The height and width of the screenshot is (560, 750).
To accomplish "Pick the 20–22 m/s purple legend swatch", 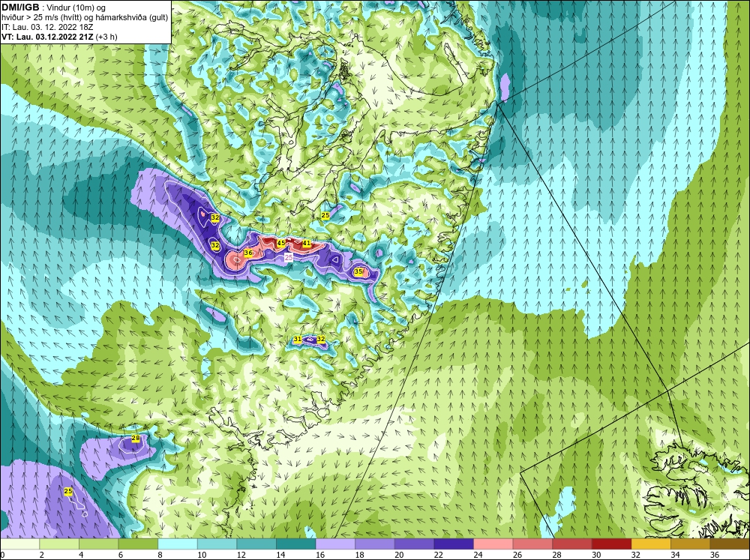I will 414,544.
